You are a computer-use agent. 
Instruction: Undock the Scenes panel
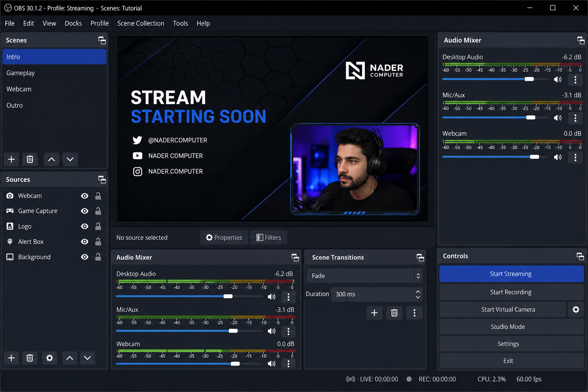102,40
